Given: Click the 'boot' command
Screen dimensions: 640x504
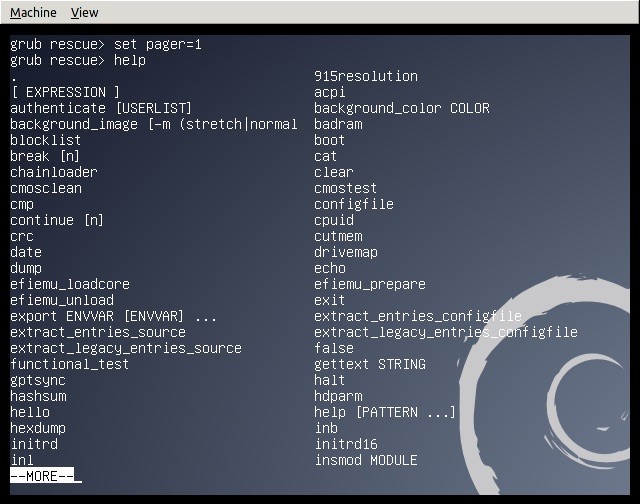Looking at the screenshot, I should click(330, 140).
